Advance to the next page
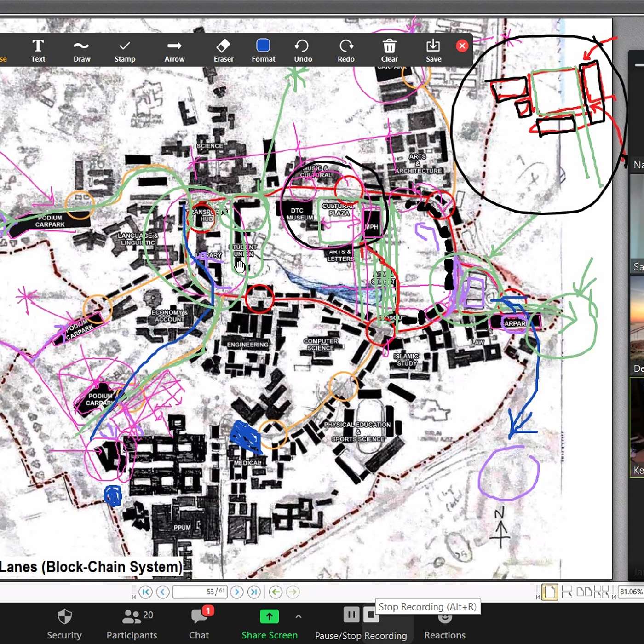644x644 pixels. pyautogui.click(x=236, y=592)
